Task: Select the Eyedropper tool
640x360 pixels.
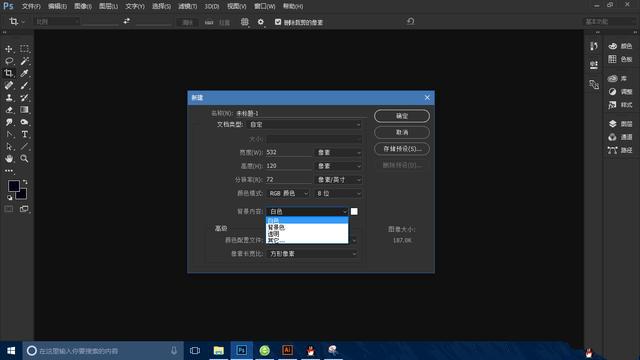Action: click(24, 73)
